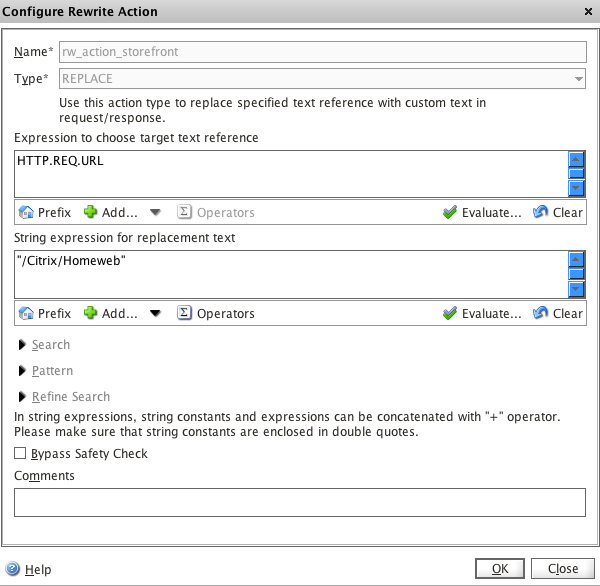Image resolution: width=600 pixels, height=586 pixels.
Task: Click the OK button
Action: pos(500,569)
